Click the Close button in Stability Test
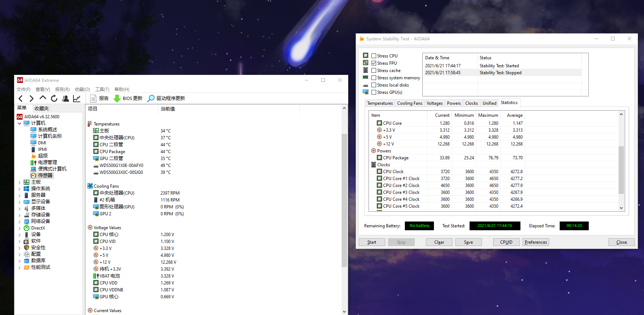Viewport: 644px width, 315px height. [621, 242]
